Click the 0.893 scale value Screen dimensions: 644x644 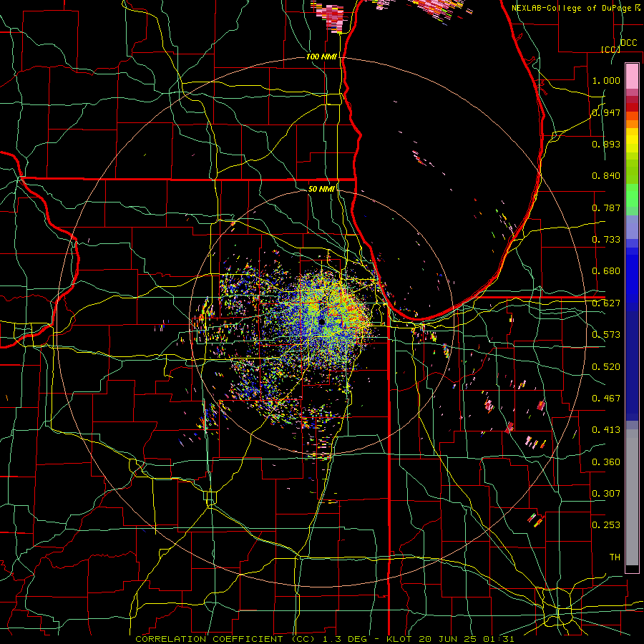606,144
